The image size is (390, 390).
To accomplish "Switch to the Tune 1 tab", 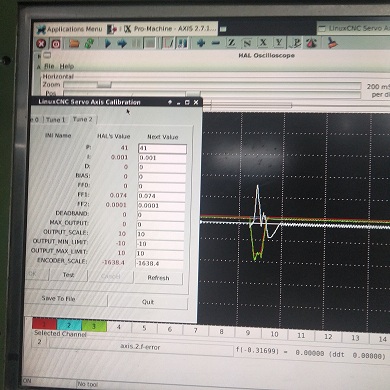I will point(56,119).
